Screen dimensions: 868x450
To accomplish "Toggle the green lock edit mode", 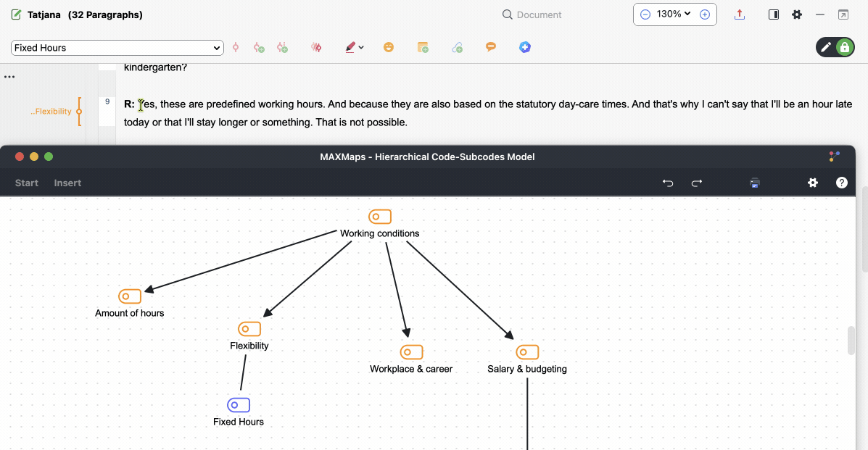I will [845, 48].
